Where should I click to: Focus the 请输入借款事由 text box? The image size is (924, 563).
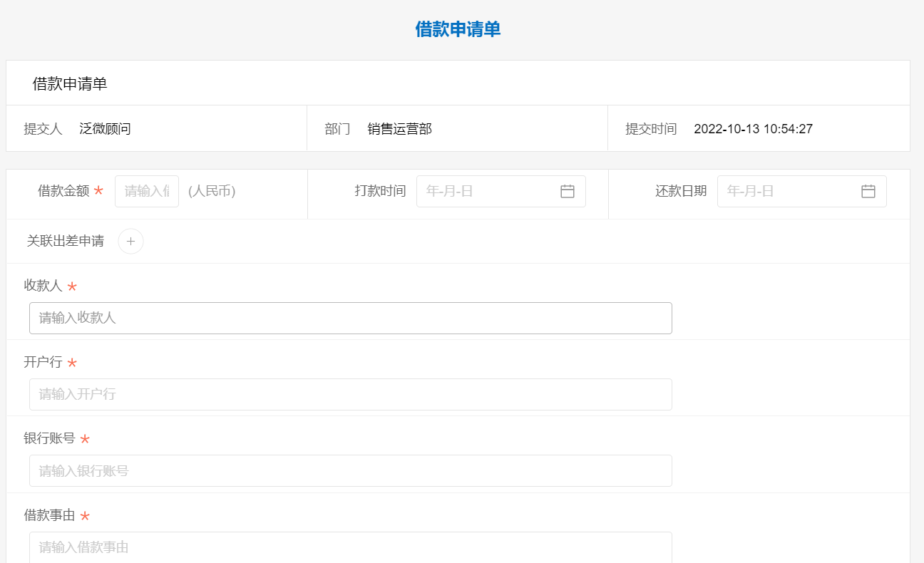click(x=351, y=547)
